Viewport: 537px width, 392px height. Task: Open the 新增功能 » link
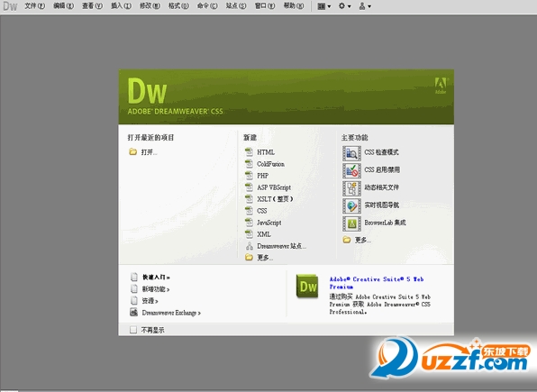click(156, 289)
